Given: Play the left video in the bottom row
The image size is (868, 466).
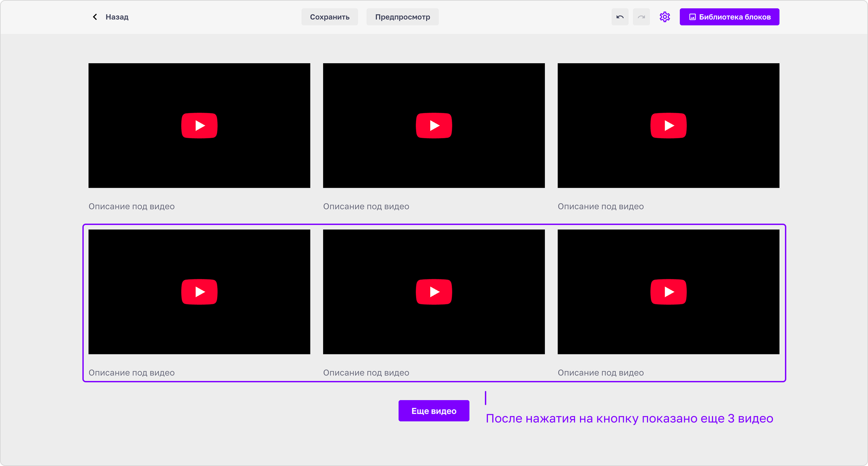Looking at the screenshot, I should 199,292.
